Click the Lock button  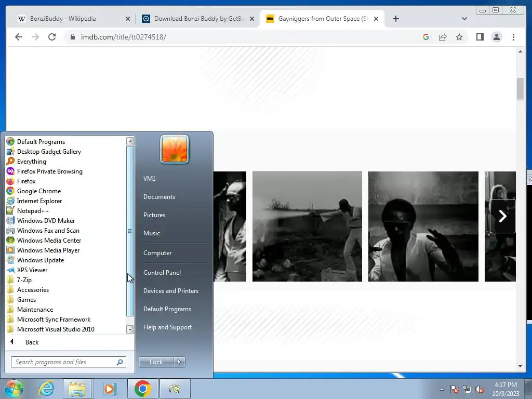(x=156, y=362)
